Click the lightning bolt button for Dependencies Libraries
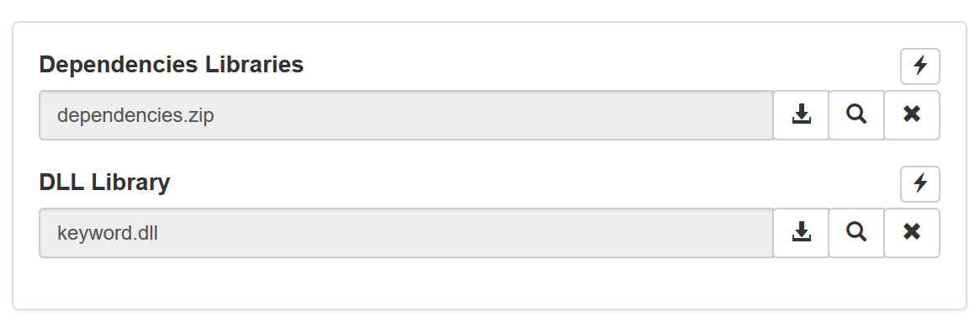The image size is (980, 328). 920,66
